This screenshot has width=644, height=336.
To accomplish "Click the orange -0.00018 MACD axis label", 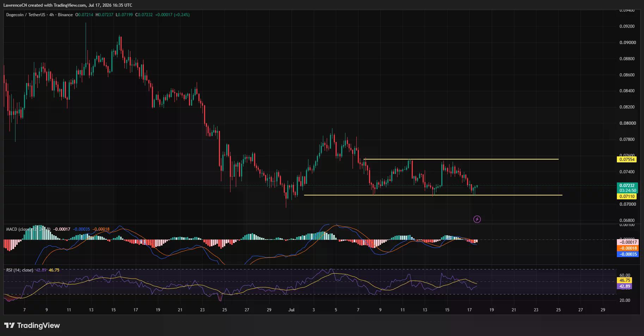I will point(627,248).
